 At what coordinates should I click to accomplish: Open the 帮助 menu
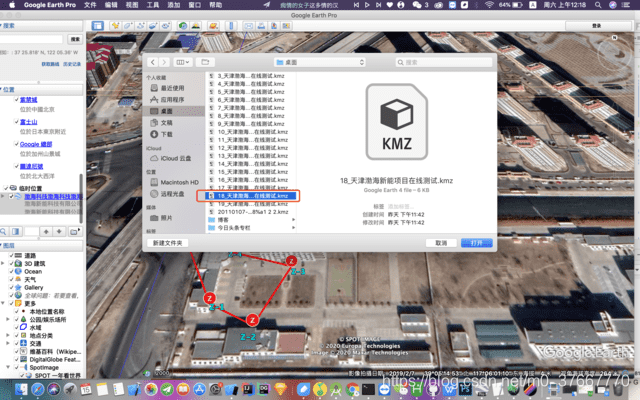pos(216,5)
